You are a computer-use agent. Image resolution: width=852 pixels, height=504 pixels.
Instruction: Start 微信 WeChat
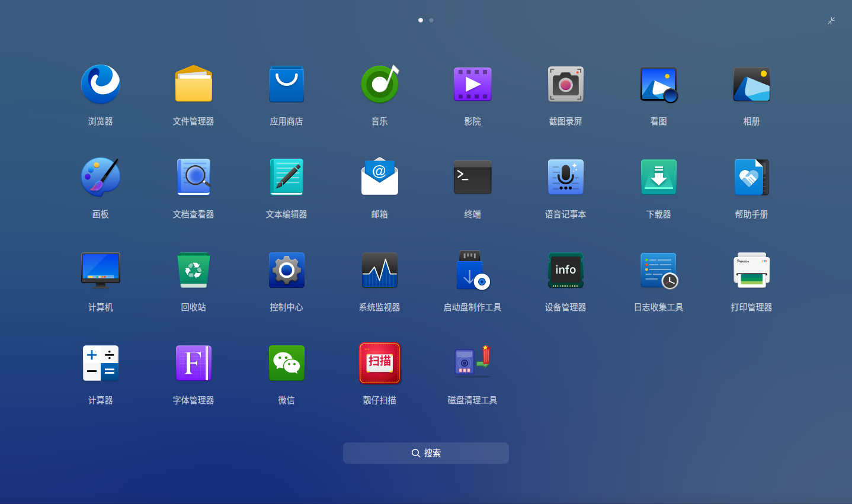[286, 363]
